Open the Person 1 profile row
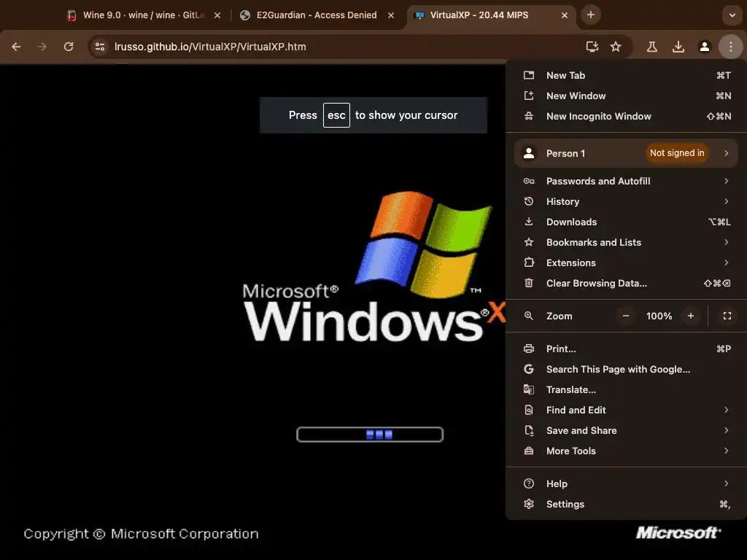The width and height of the screenshot is (747, 560). (627, 153)
